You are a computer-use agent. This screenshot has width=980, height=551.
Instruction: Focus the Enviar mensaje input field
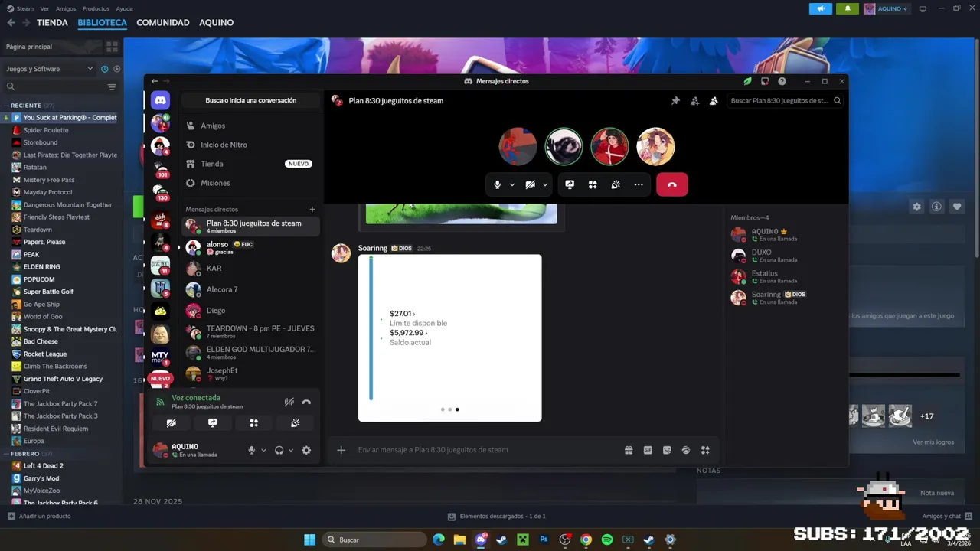[486, 450]
